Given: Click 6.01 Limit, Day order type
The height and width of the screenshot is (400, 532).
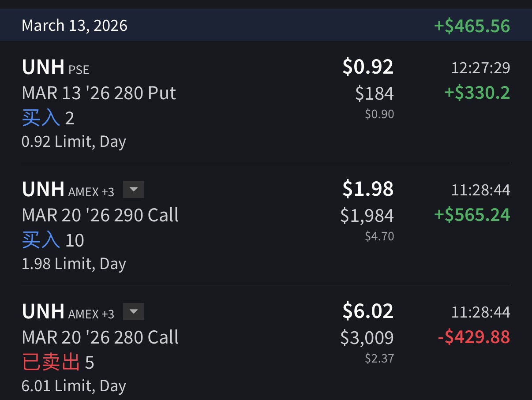Looking at the screenshot, I should tap(74, 386).
